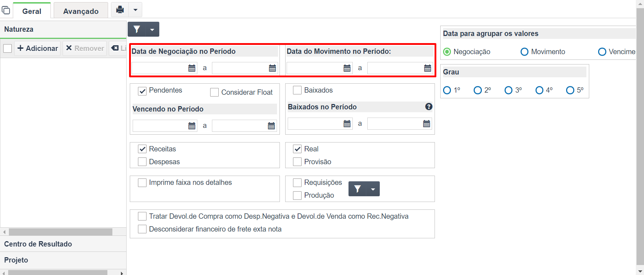Viewport: 644px width, 275px height.
Task: Click the printer icon in top toolbar
Action: click(120, 10)
